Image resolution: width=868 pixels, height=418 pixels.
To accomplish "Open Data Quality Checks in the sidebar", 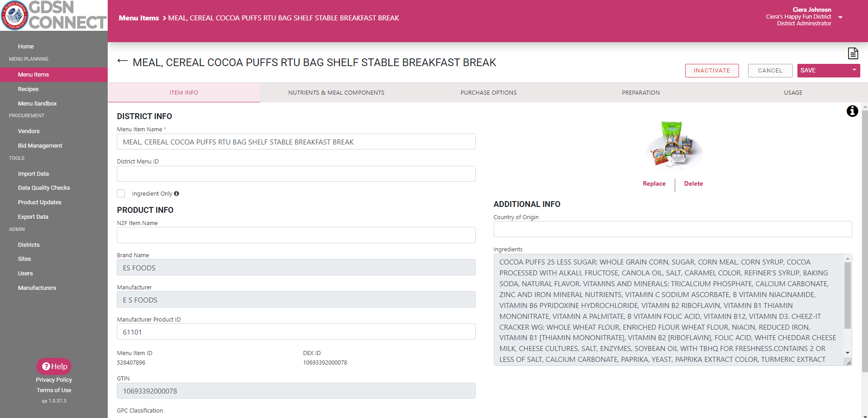I will tap(44, 188).
